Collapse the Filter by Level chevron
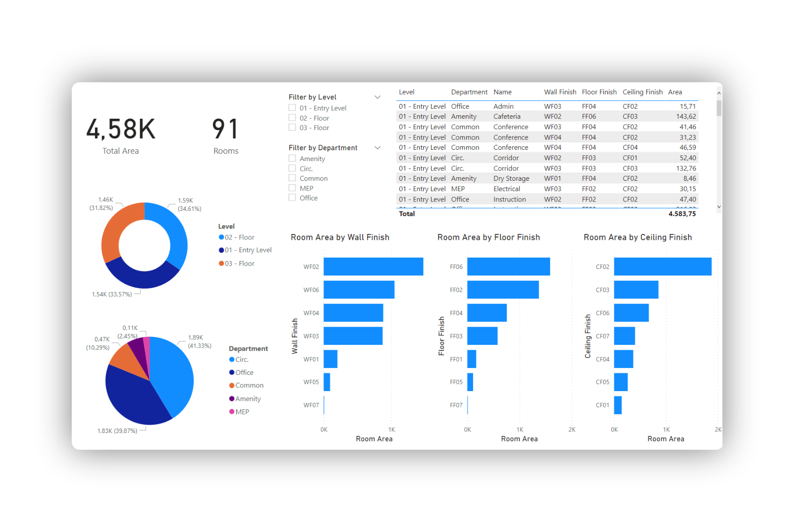 pyautogui.click(x=378, y=97)
